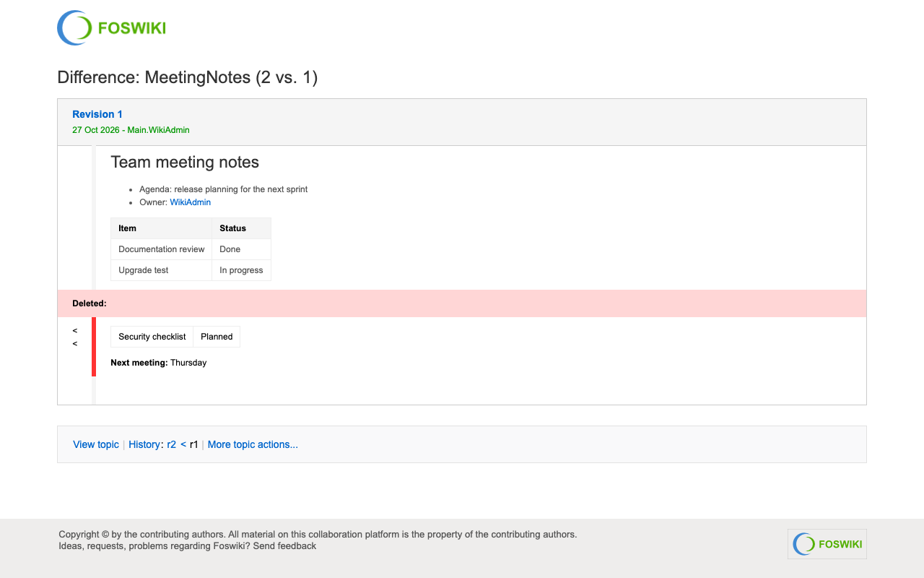Image resolution: width=924 pixels, height=578 pixels.
Task: Select revision r2 link
Action: [x=171, y=444]
